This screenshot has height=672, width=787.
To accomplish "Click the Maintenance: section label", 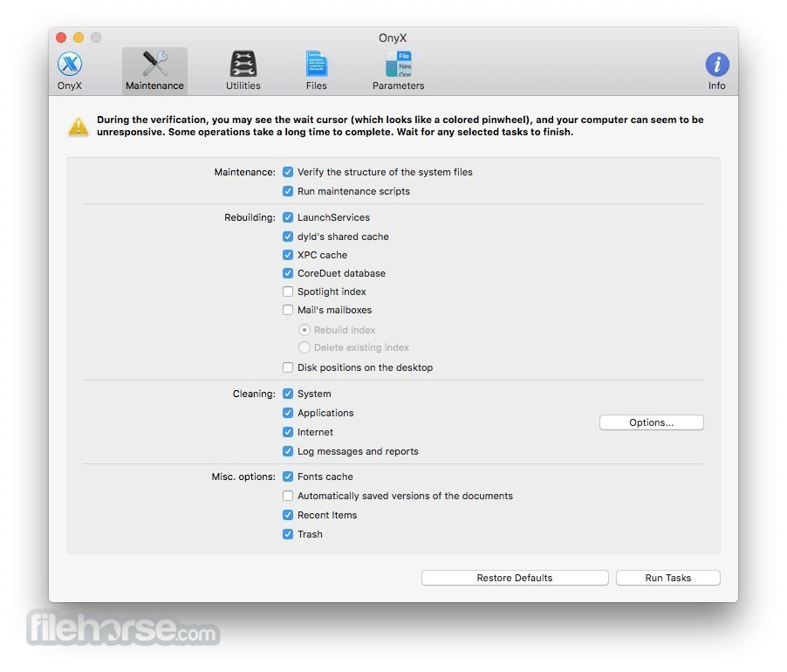I will coord(245,172).
